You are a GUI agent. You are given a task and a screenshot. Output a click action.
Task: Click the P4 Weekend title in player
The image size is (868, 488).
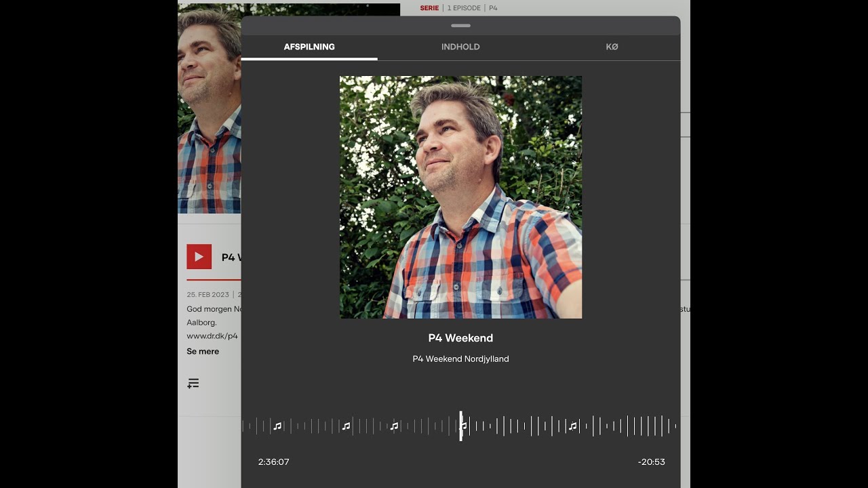coord(460,338)
